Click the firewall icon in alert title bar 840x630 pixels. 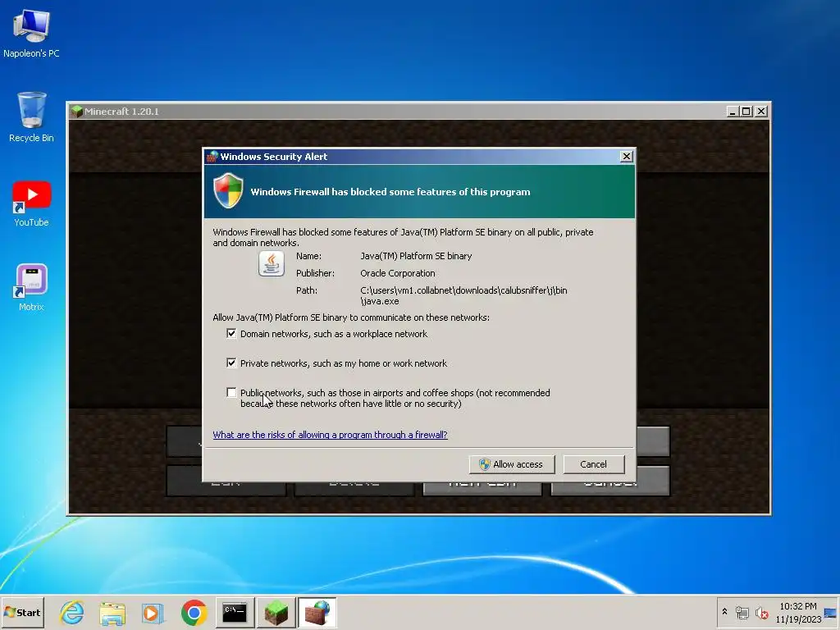(x=212, y=157)
